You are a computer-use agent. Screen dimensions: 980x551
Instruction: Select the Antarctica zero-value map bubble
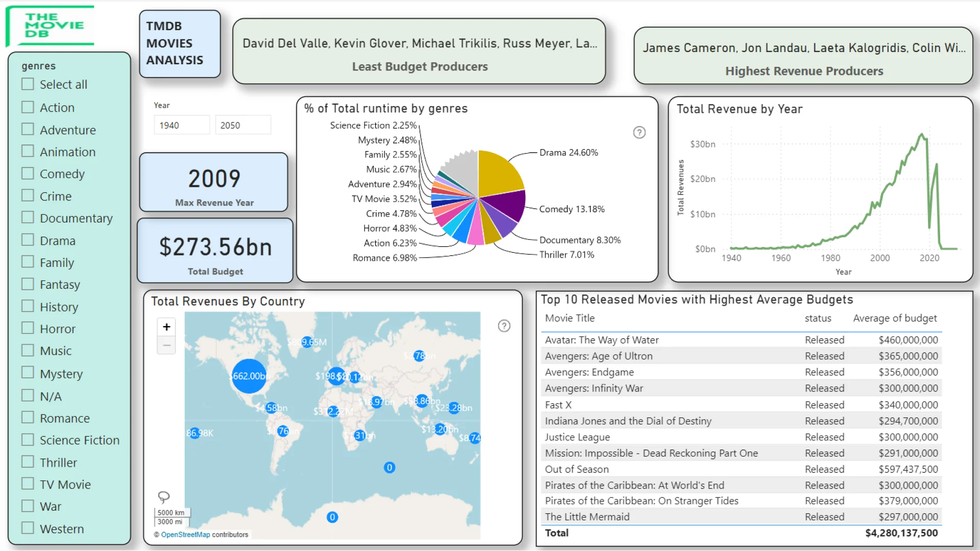tap(332, 517)
